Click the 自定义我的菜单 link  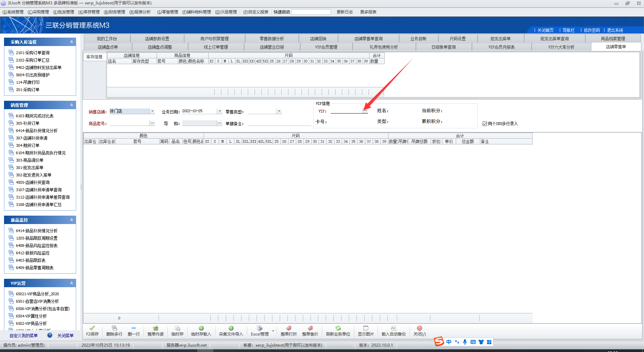point(23,336)
